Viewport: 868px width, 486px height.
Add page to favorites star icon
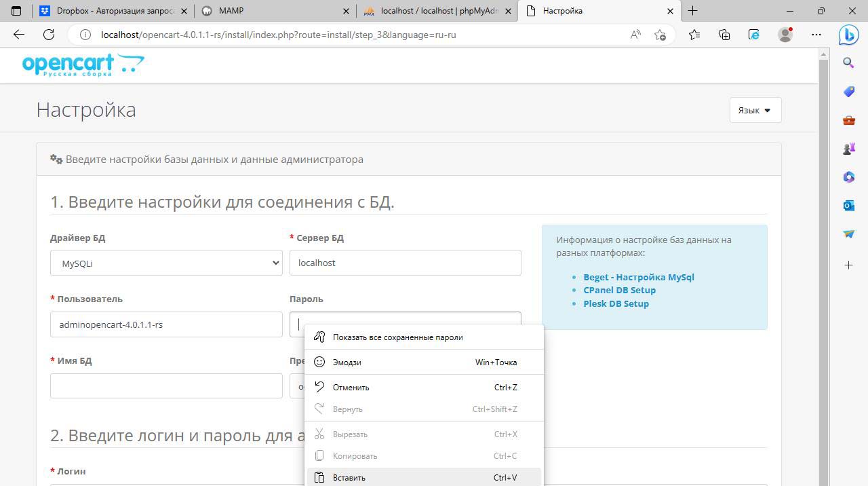click(660, 35)
